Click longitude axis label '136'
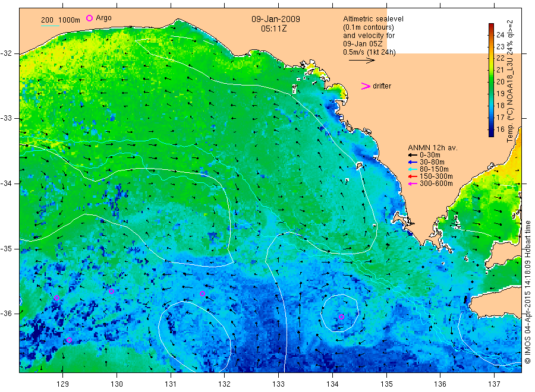535x392 pixels. coord(440,384)
